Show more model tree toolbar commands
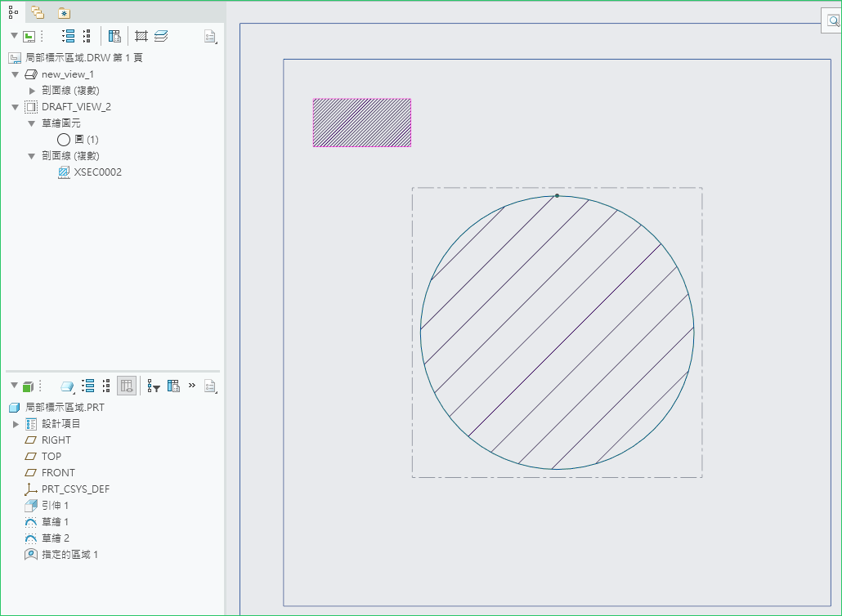This screenshot has width=842, height=616. (x=192, y=385)
